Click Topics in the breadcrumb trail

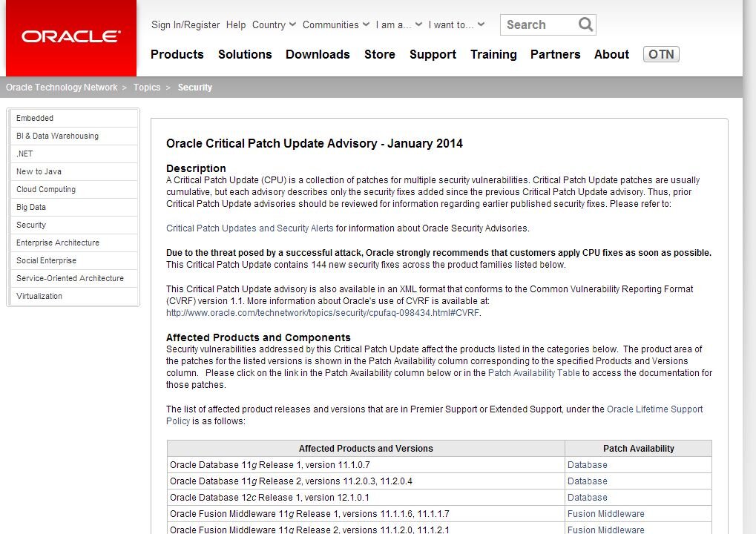(x=147, y=87)
